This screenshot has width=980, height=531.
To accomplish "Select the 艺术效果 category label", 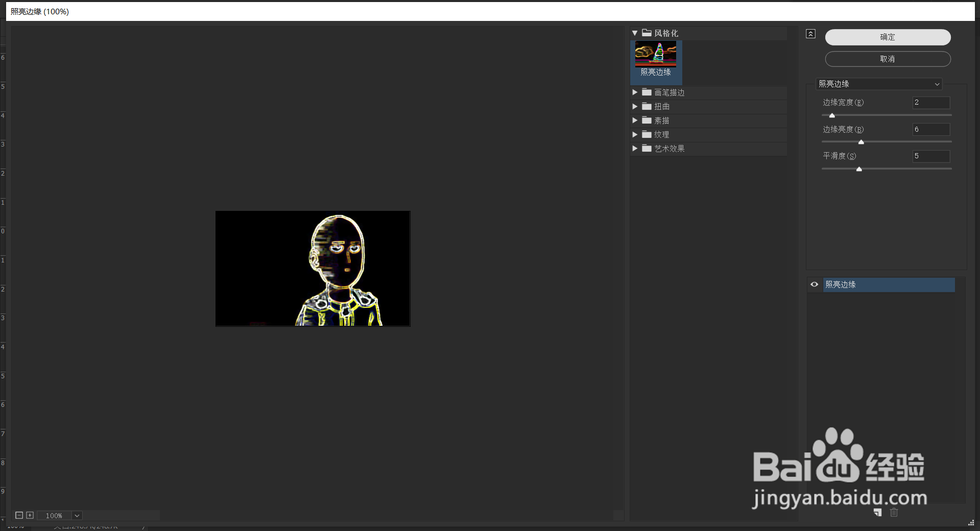I will point(670,149).
